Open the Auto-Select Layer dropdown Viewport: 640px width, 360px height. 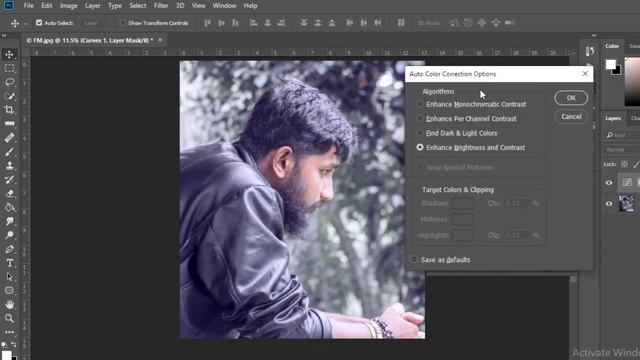(95, 23)
